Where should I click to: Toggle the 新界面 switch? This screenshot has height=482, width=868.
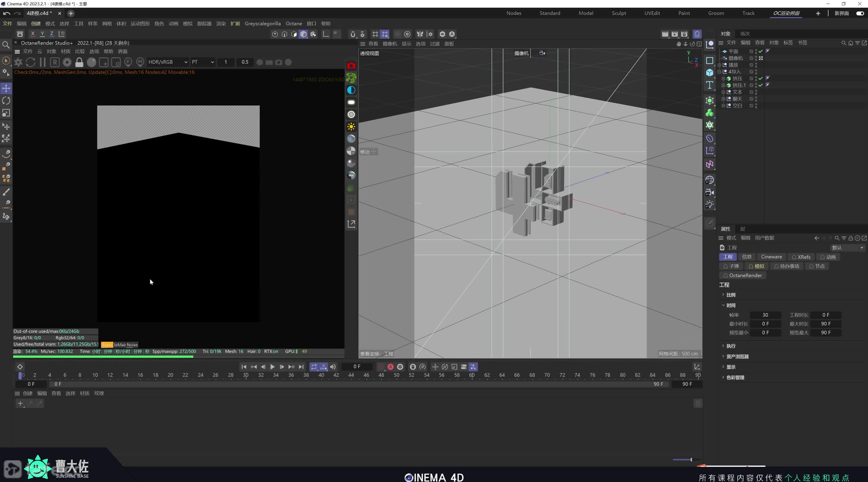tap(860, 13)
